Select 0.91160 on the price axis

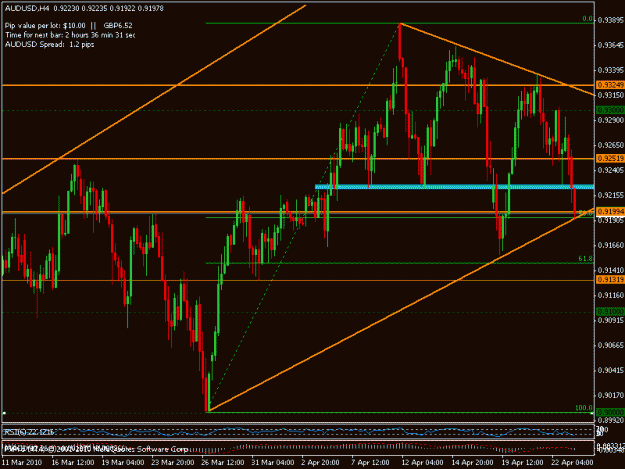pos(611,295)
